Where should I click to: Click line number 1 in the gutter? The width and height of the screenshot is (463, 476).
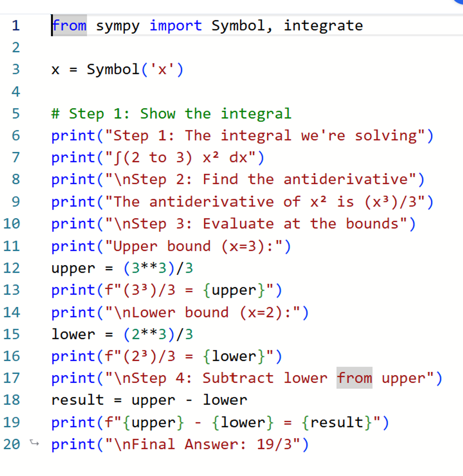click(x=16, y=25)
